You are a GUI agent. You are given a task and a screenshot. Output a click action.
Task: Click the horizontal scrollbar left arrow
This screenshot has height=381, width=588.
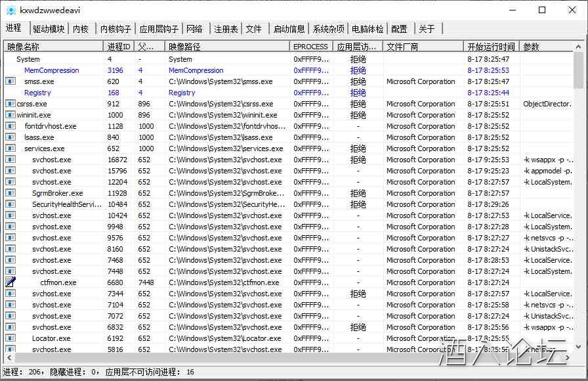coord(9,358)
